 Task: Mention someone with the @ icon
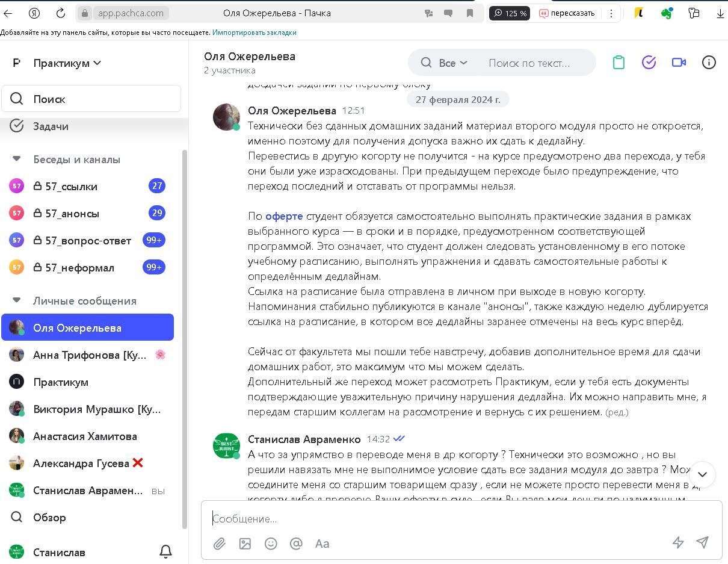click(x=296, y=544)
